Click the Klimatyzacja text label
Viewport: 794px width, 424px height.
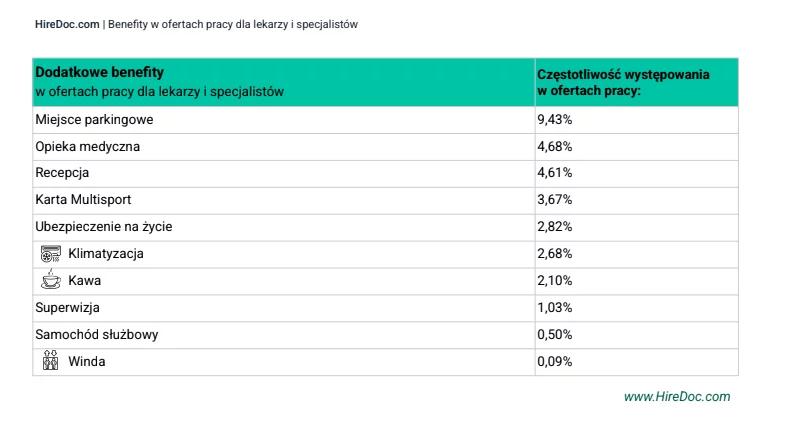pyautogui.click(x=106, y=253)
